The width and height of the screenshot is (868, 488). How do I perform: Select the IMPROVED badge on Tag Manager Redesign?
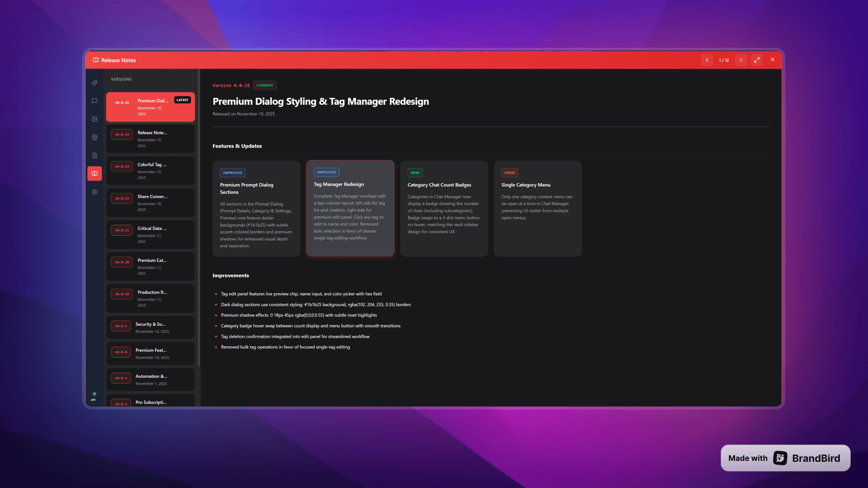tap(326, 172)
